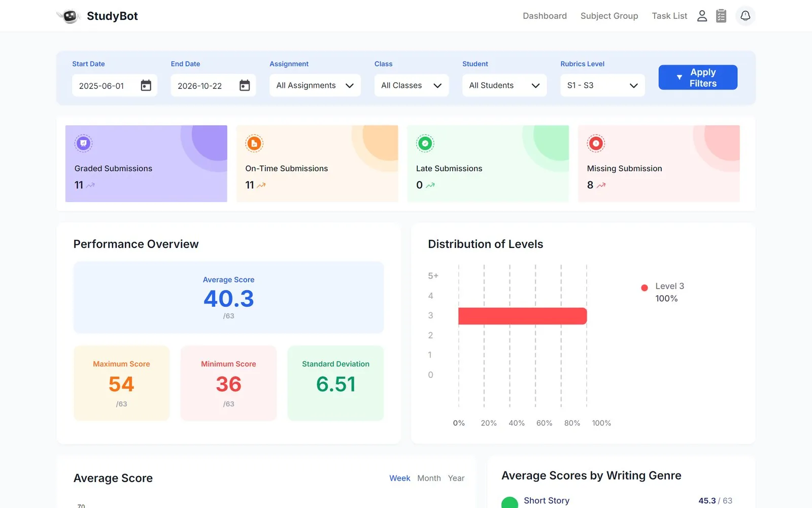Click the Short Story genre label

pyautogui.click(x=547, y=500)
